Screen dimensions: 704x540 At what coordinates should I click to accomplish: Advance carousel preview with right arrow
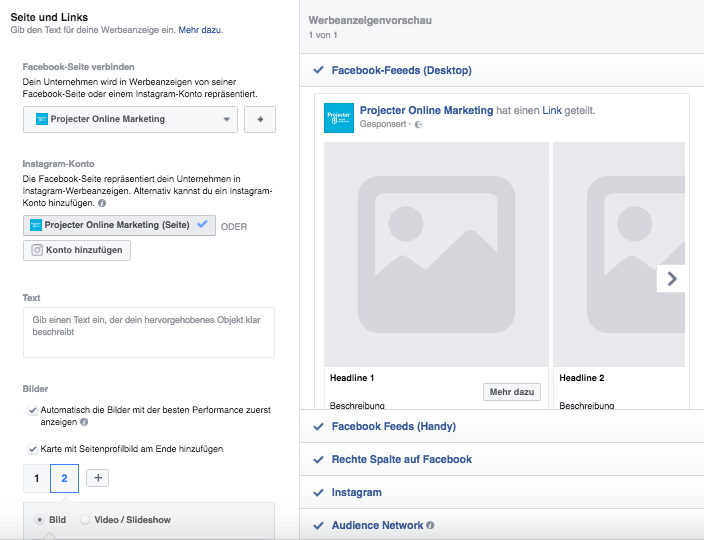pos(671,279)
